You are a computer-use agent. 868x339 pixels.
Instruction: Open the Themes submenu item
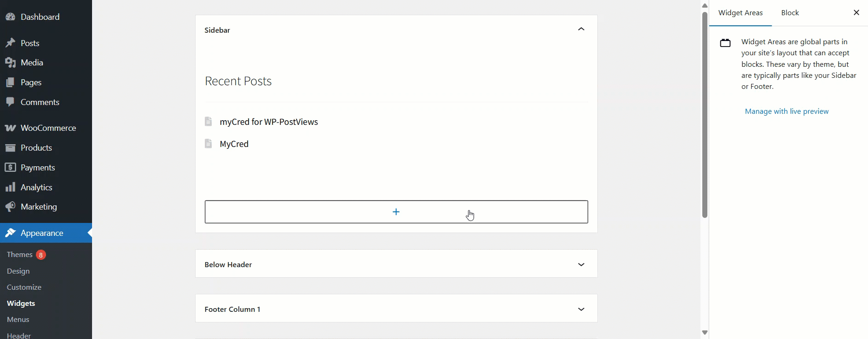coord(19,254)
